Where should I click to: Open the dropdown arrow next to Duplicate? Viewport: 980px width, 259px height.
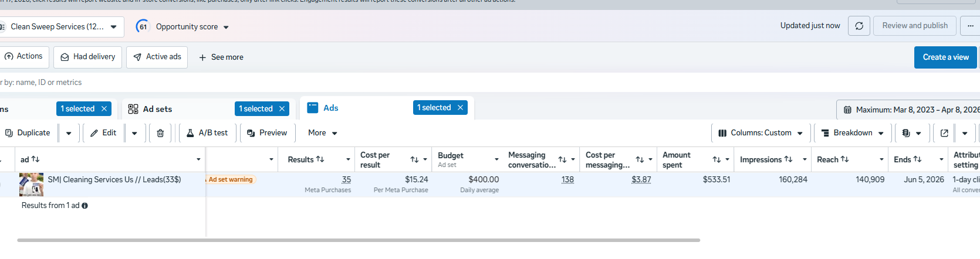click(69, 133)
